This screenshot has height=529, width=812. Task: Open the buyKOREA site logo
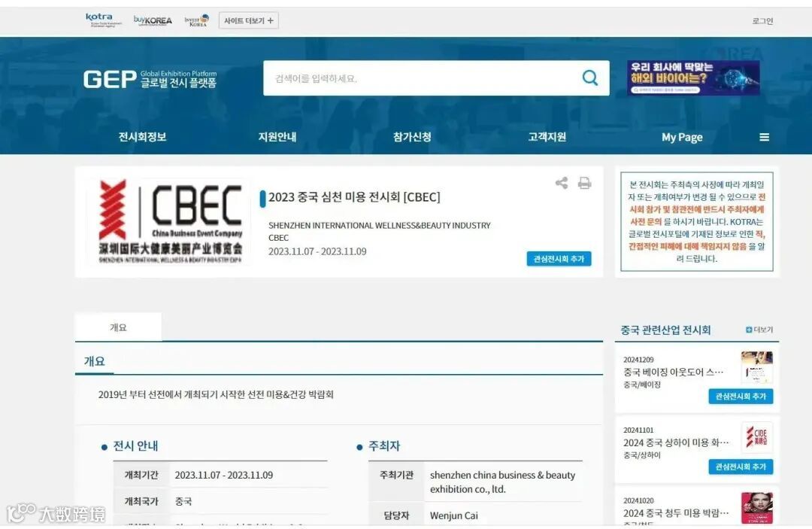click(x=153, y=20)
